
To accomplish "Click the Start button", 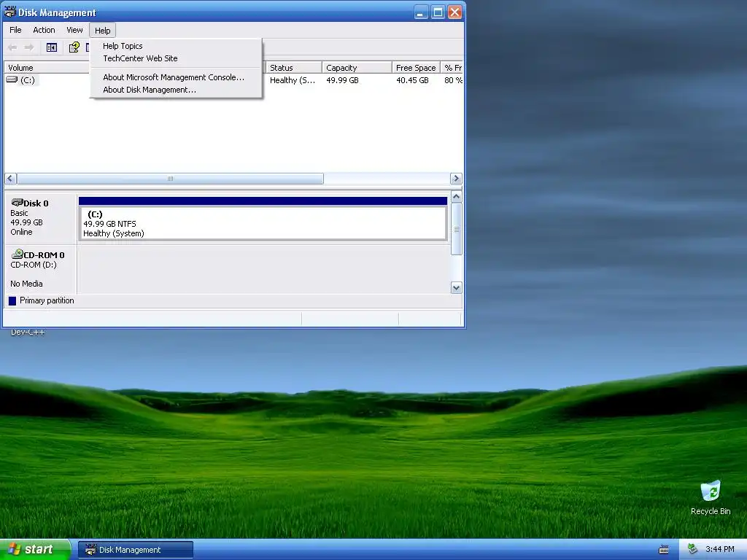I will (x=35, y=550).
